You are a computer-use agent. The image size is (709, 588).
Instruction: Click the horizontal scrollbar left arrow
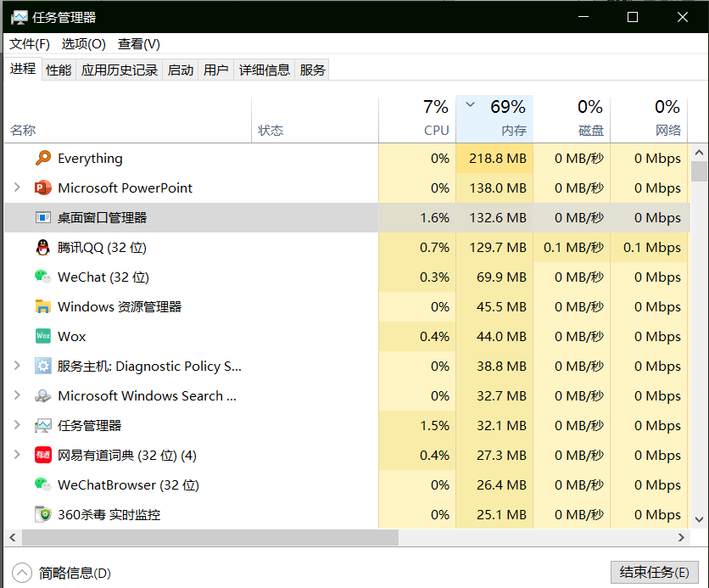point(13,537)
